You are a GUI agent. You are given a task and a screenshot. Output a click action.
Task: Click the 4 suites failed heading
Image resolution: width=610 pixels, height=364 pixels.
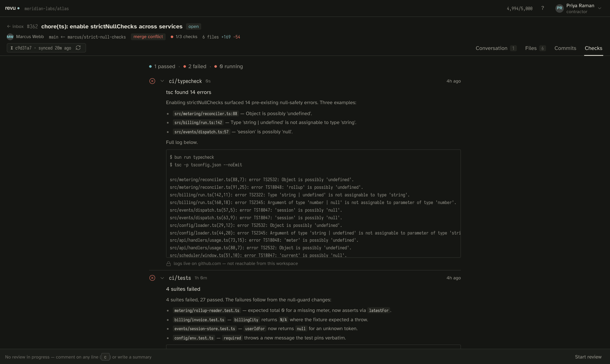tap(183, 289)
